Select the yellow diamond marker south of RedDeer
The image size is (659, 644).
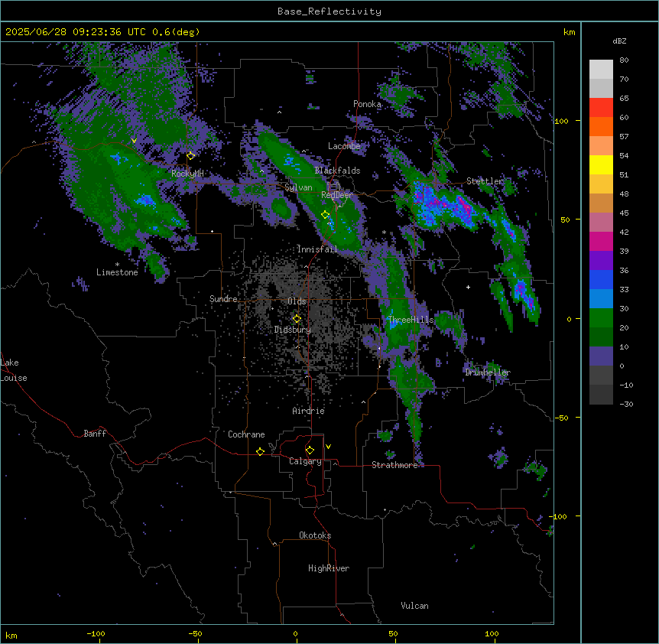point(326,215)
